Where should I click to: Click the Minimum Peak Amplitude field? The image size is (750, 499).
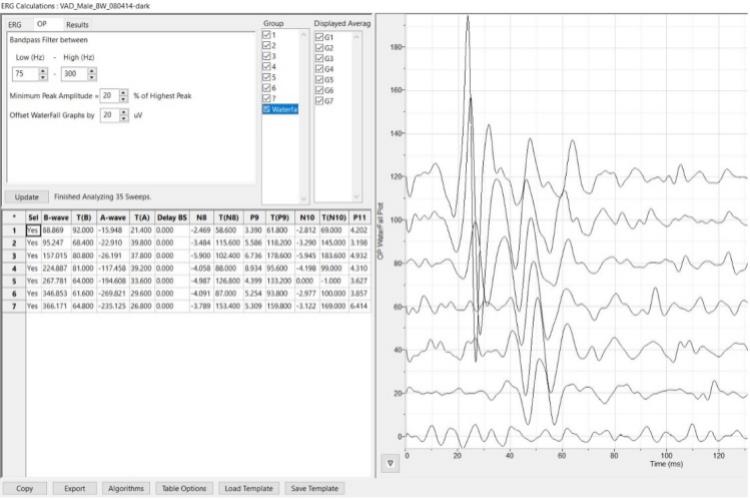(110, 96)
